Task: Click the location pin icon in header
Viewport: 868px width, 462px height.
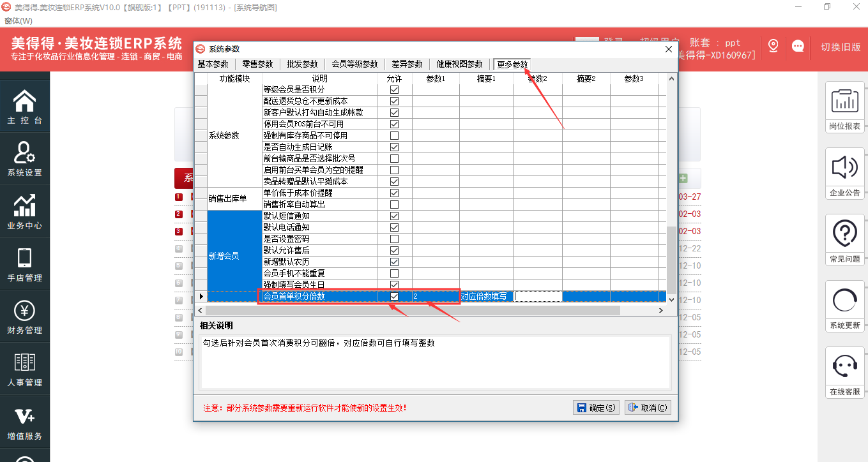Action: [x=773, y=46]
